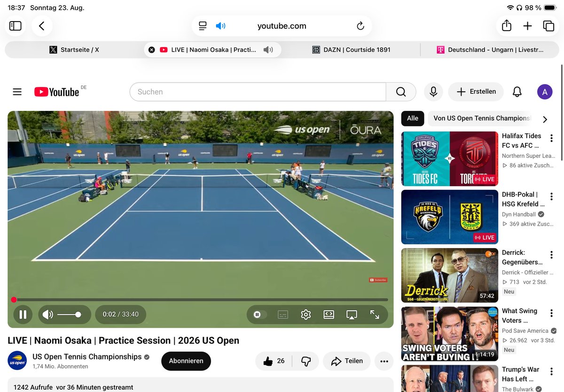Open Derrick Gegenüberstellung video thumbnail
The width and height of the screenshot is (564, 392).
click(450, 275)
